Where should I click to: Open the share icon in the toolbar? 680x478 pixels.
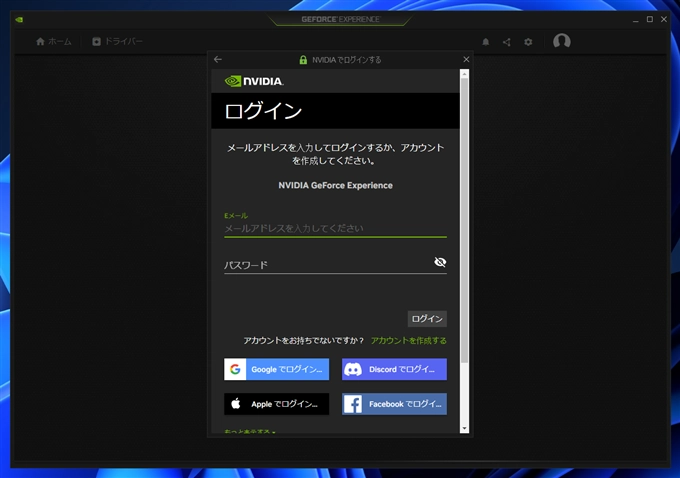(507, 42)
